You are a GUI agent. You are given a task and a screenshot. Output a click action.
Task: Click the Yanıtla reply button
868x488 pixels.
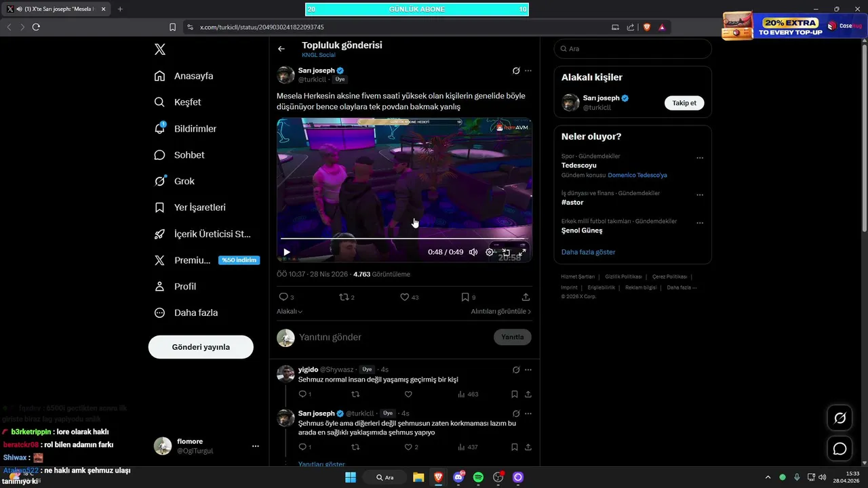[x=513, y=338]
